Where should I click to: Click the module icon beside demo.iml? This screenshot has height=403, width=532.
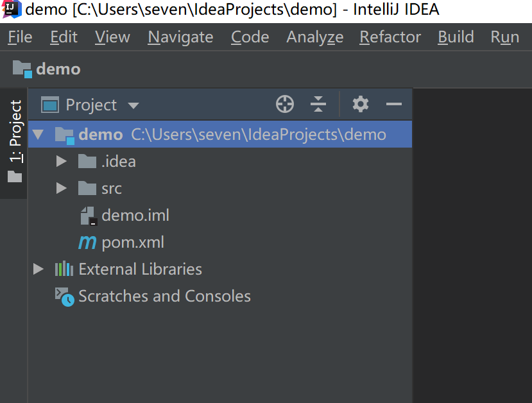click(x=87, y=215)
